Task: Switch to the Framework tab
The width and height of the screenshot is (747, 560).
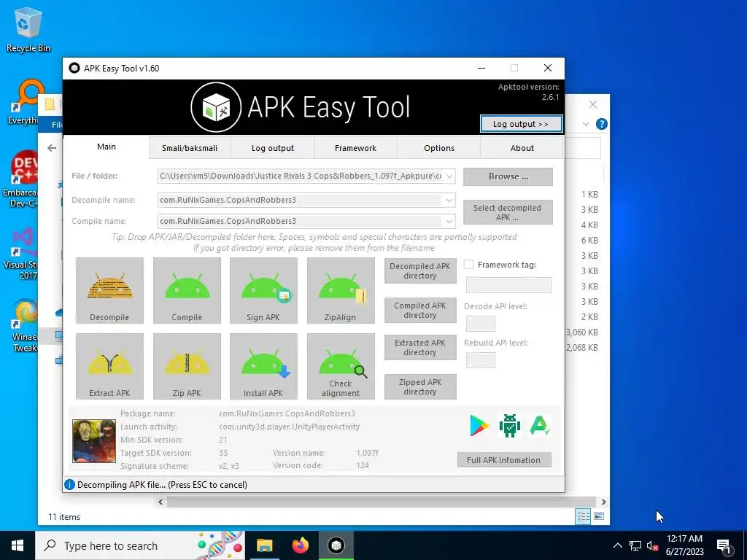Action: click(x=355, y=148)
